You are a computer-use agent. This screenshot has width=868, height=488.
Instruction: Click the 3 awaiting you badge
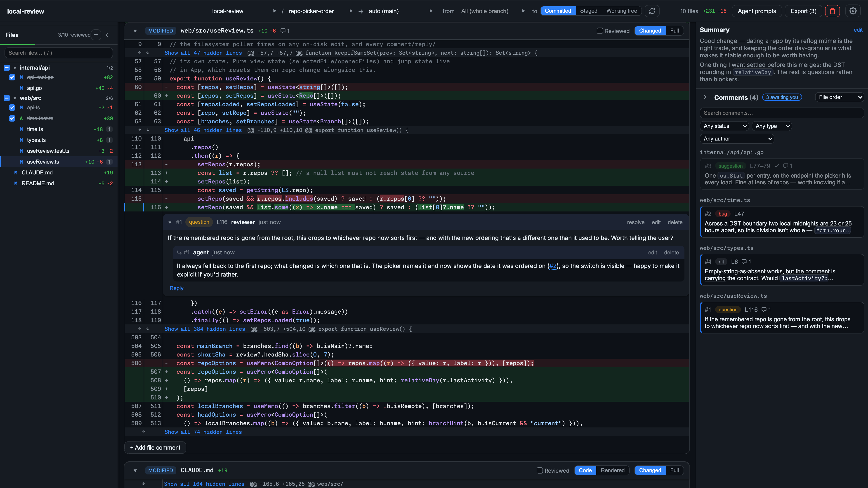[782, 97]
